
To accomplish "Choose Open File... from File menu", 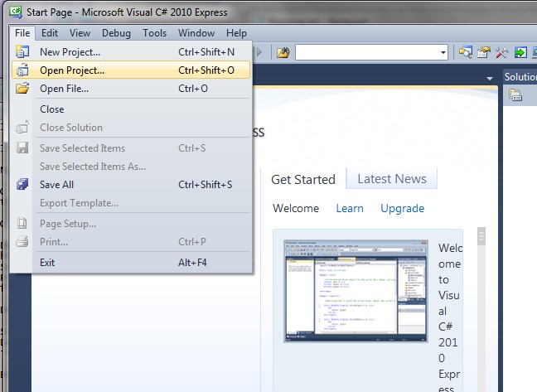I will point(131,89).
